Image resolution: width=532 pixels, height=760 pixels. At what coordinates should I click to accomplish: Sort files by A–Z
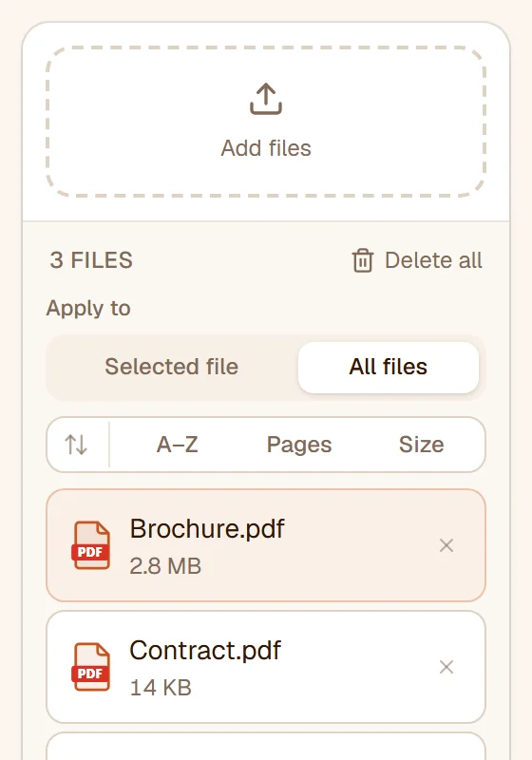178,445
